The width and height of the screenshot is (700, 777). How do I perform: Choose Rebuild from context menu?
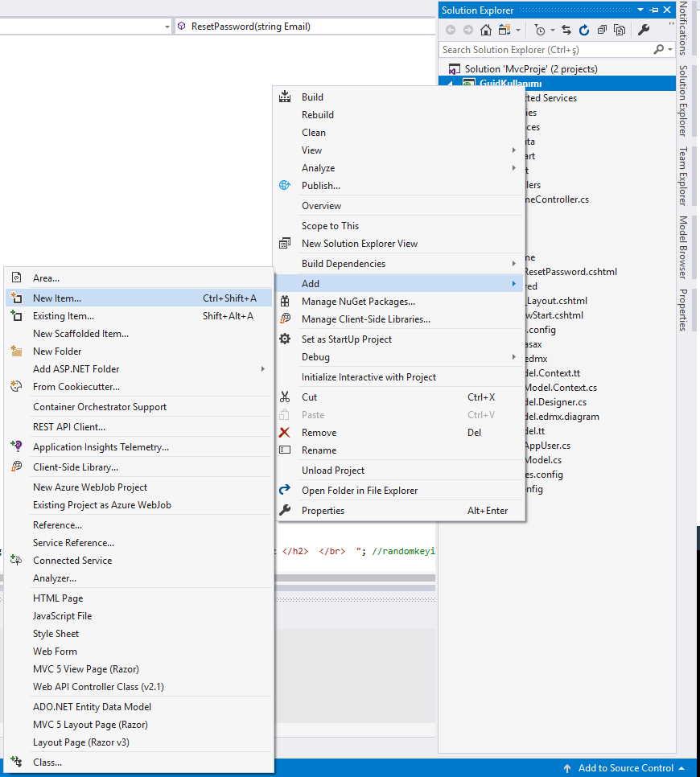pos(318,115)
